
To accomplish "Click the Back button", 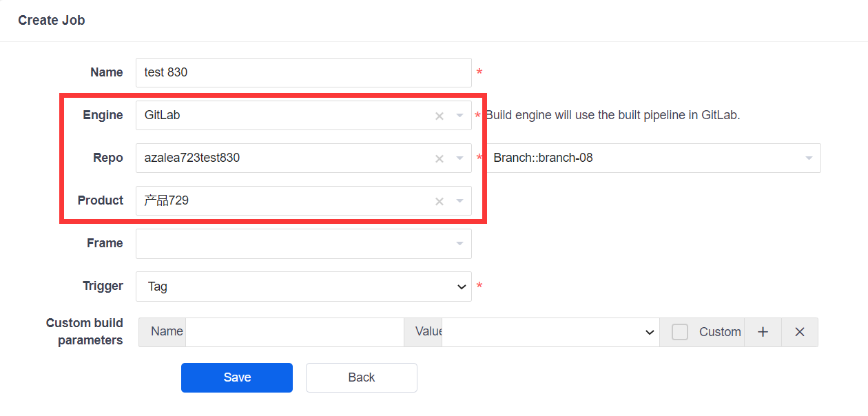I will click(x=362, y=377).
